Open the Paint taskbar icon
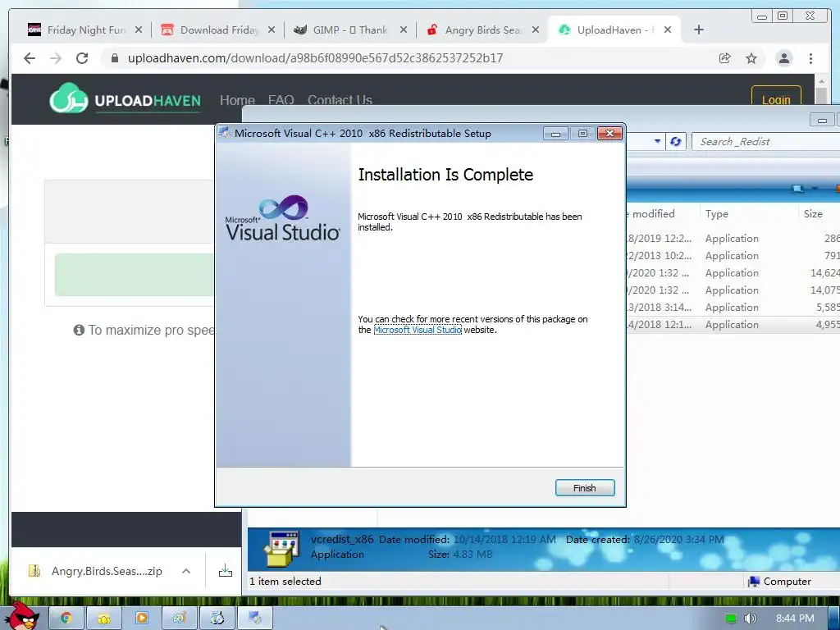Image resolution: width=840 pixels, height=630 pixels. (x=180, y=619)
